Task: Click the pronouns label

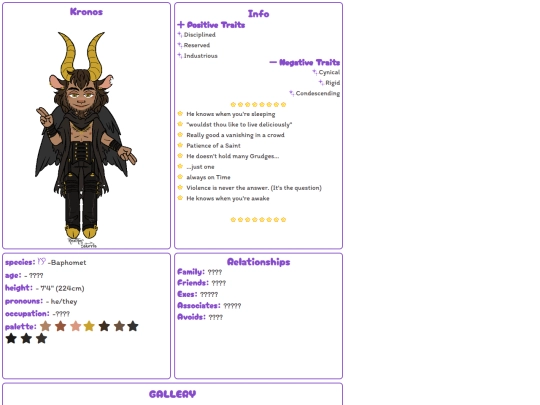Action: [24, 301]
